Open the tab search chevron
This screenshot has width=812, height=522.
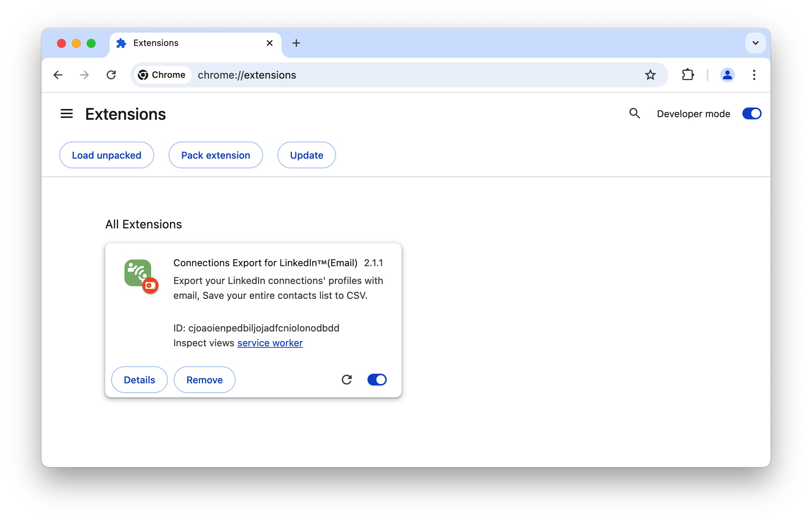tap(755, 43)
